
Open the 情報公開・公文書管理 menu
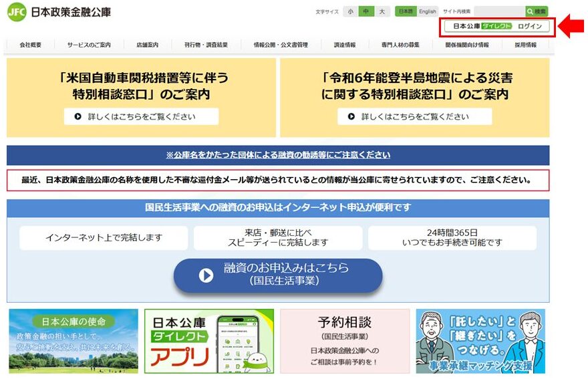tap(281, 45)
